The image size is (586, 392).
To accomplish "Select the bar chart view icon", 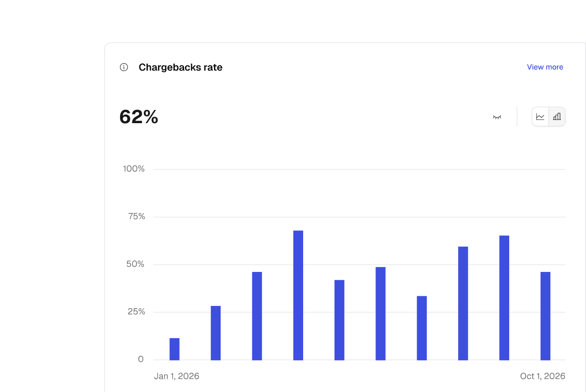I will [x=557, y=117].
